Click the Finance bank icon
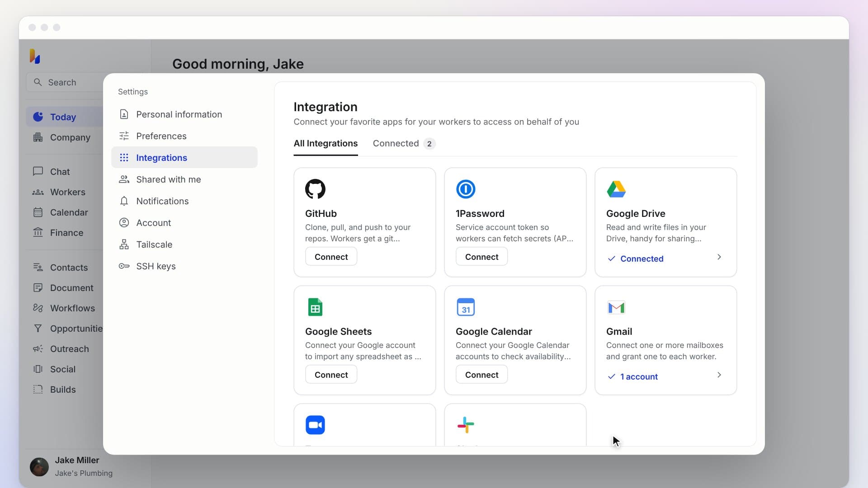This screenshot has width=868, height=488. pyautogui.click(x=38, y=232)
